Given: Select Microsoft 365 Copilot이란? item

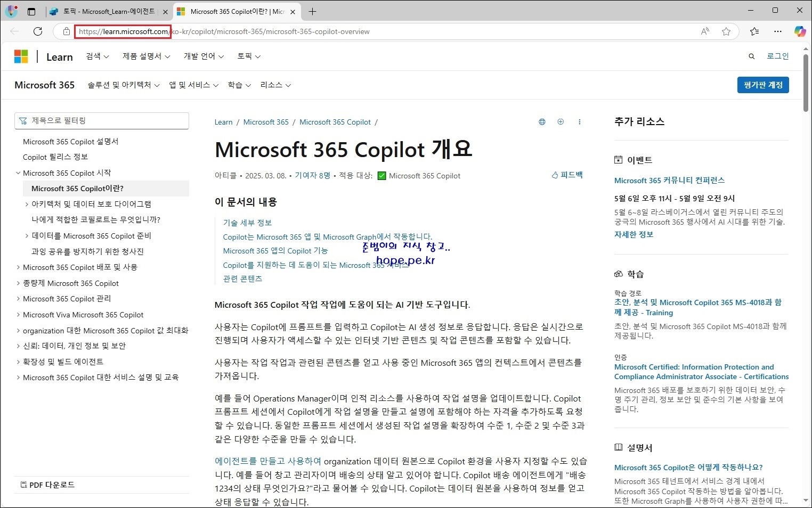Looking at the screenshot, I should [x=106, y=189].
